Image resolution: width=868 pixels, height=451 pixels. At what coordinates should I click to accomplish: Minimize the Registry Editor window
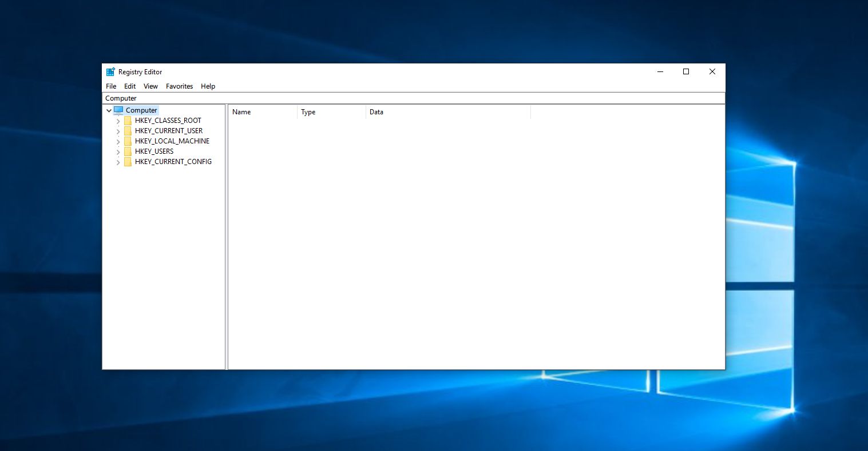(660, 72)
